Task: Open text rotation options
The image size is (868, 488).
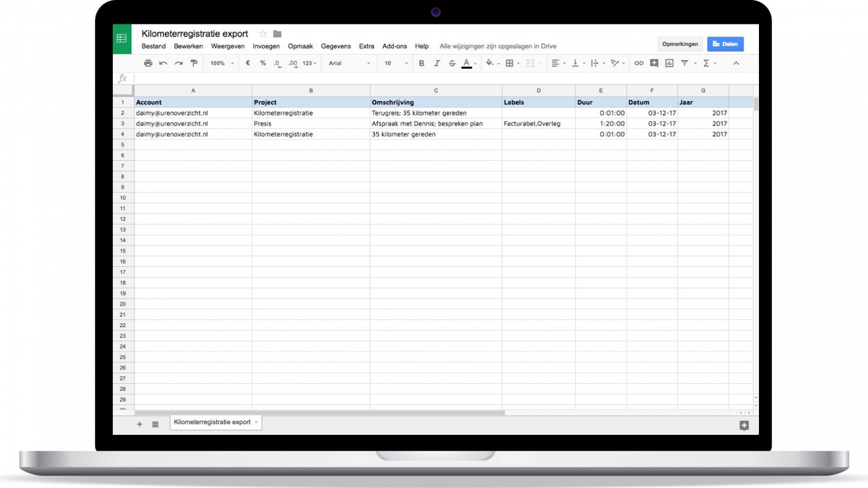Action: pos(617,63)
